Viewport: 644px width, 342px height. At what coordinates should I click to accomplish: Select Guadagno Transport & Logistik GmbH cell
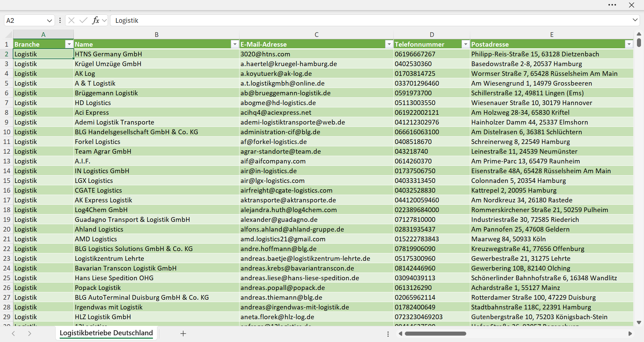156,219
